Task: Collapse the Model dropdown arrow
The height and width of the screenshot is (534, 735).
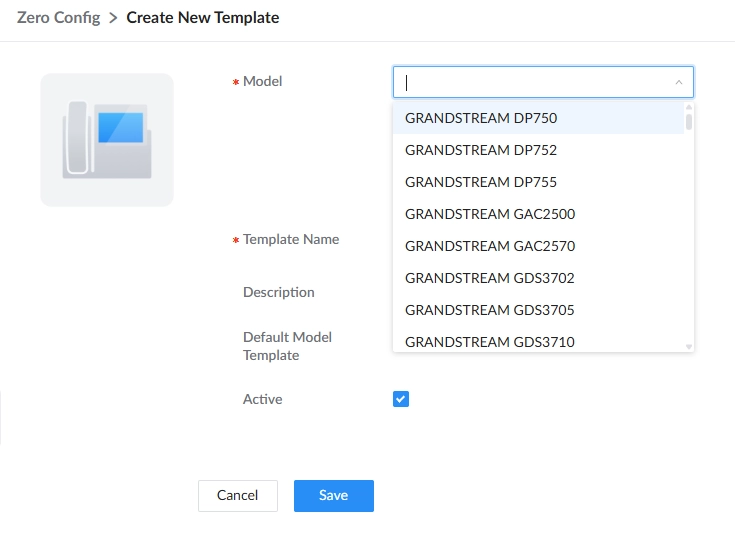Action: coord(679,83)
